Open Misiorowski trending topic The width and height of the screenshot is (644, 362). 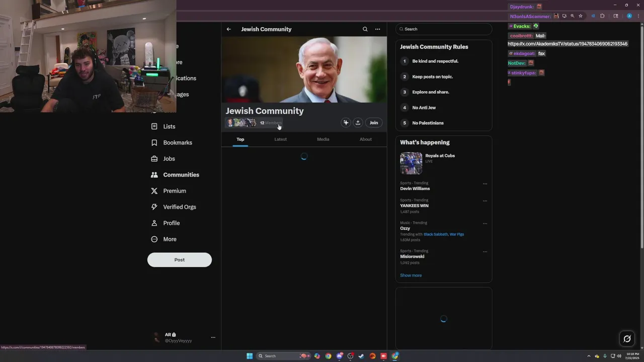(x=412, y=256)
